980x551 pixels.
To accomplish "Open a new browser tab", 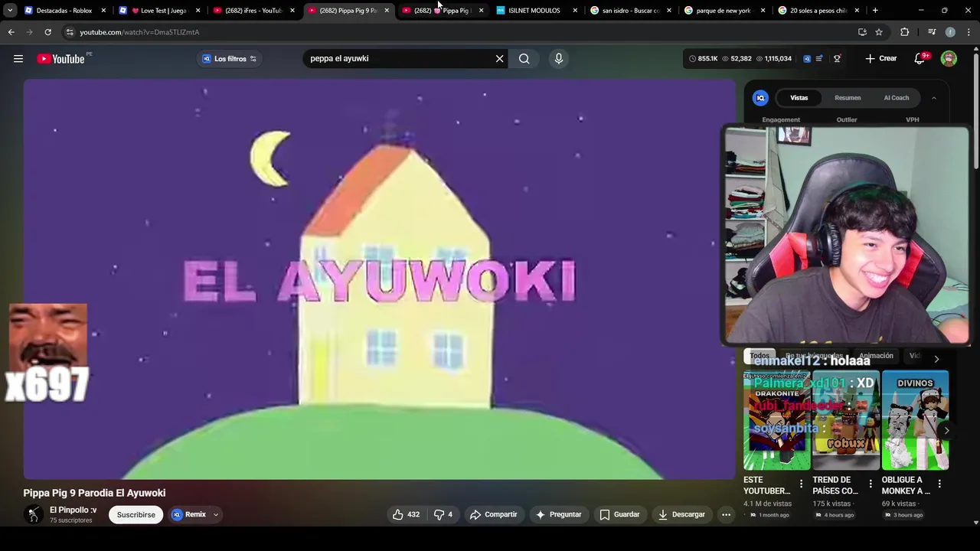I will pyautogui.click(x=875, y=11).
